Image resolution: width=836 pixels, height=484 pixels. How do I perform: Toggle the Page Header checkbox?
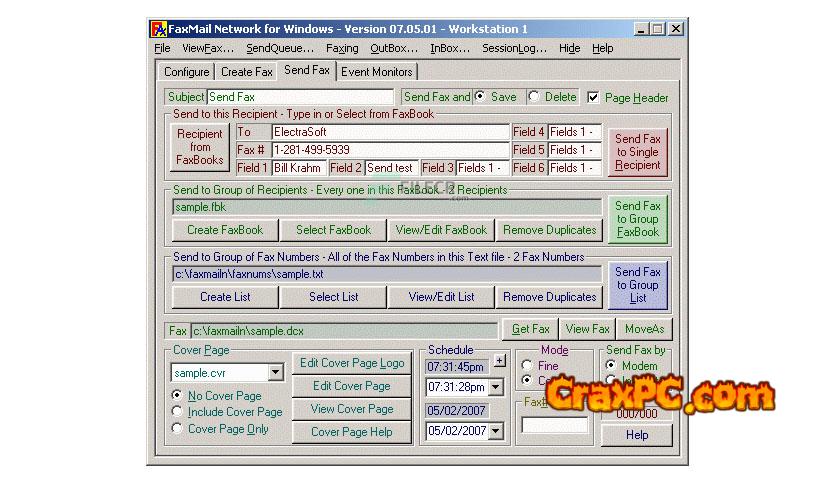(593, 97)
